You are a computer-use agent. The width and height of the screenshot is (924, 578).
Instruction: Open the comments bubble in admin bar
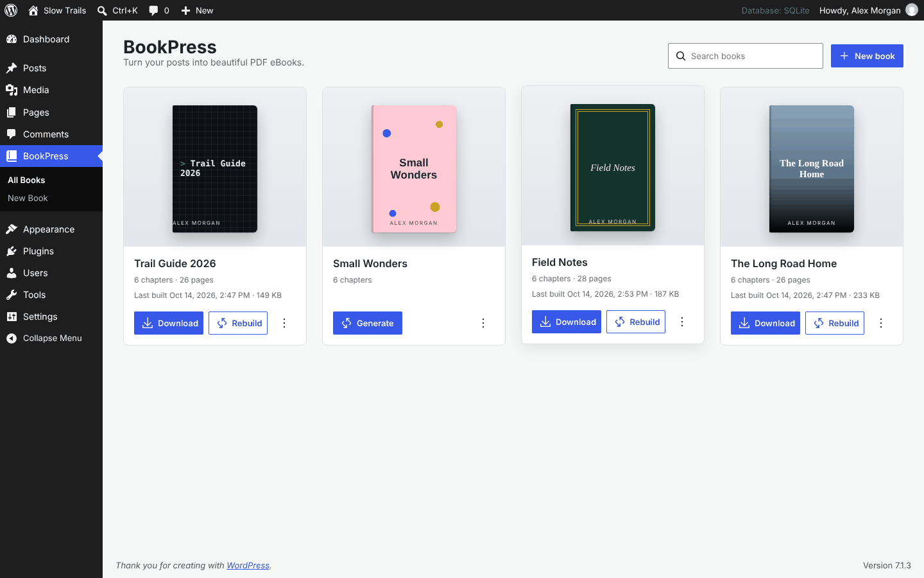(159, 10)
